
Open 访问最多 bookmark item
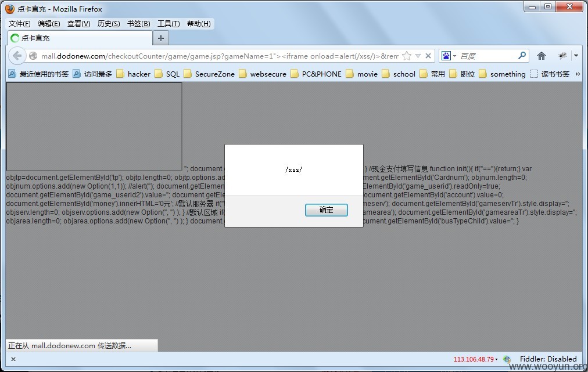click(x=92, y=74)
